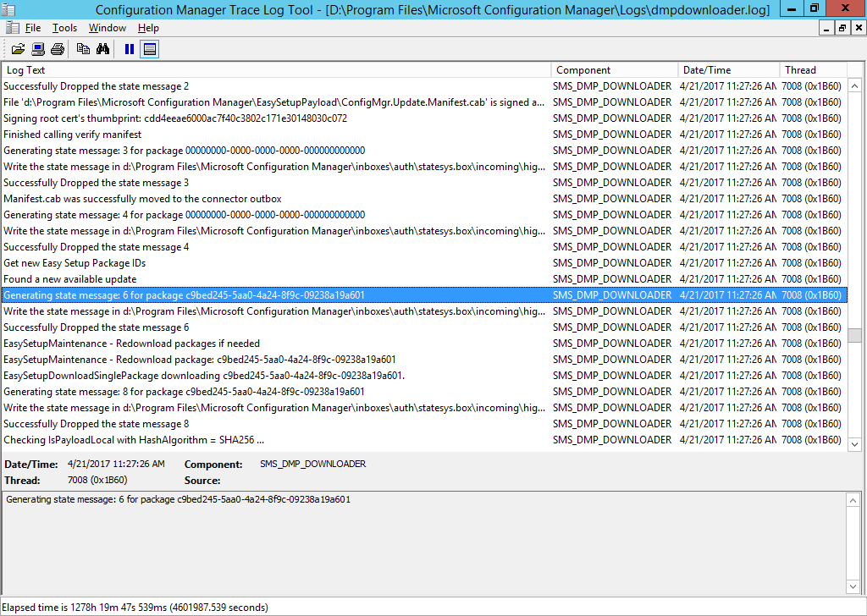Select row 'Found a new available update'
Viewport: 867px width, 616px height.
click(x=424, y=279)
